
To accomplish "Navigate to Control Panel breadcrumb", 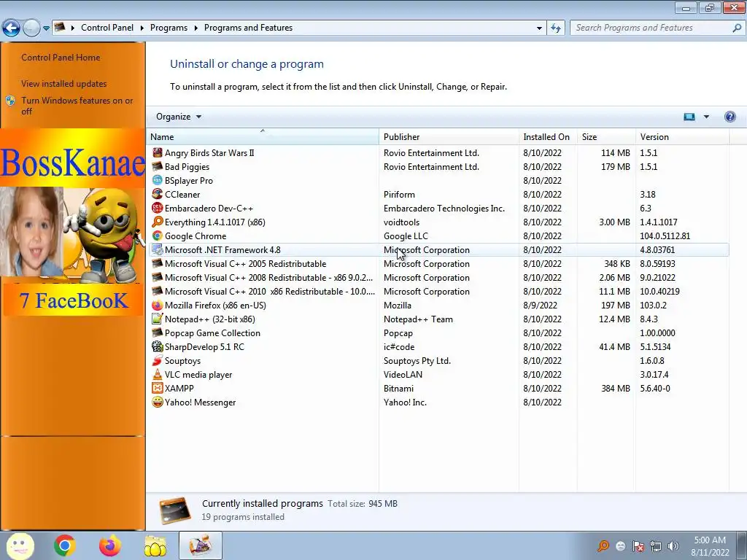I will [107, 28].
